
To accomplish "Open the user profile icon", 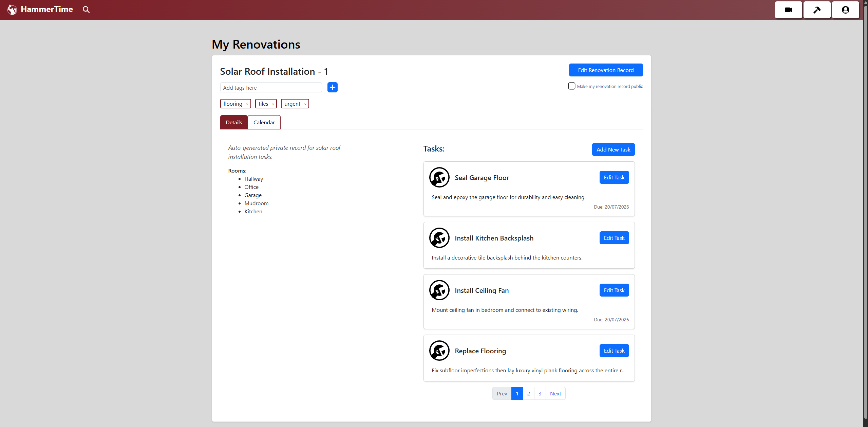I will click(845, 10).
